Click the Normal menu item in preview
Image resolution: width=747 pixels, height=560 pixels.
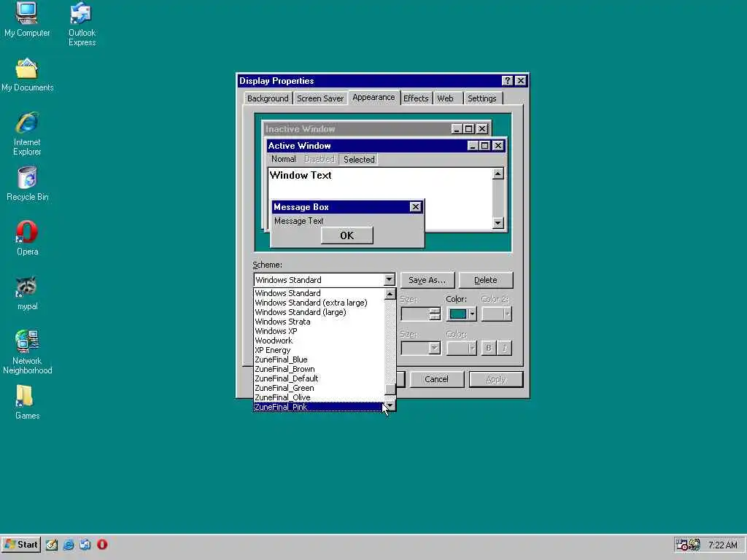pyautogui.click(x=284, y=160)
